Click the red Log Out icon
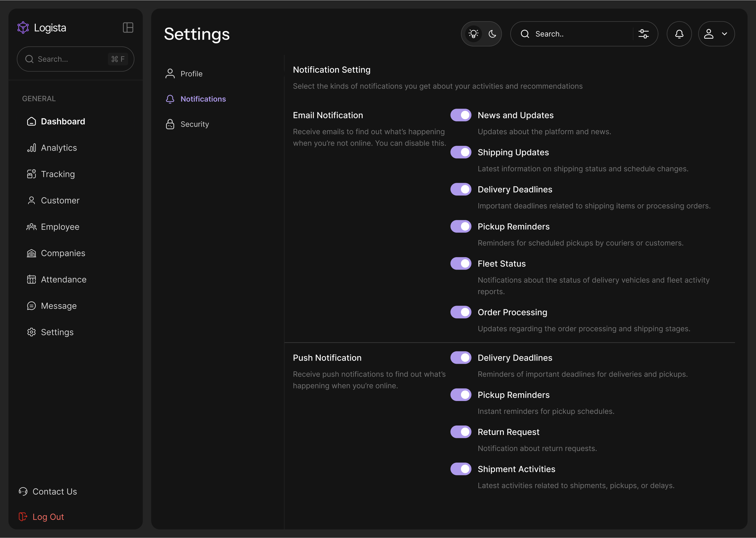756x538 pixels. click(x=23, y=516)
